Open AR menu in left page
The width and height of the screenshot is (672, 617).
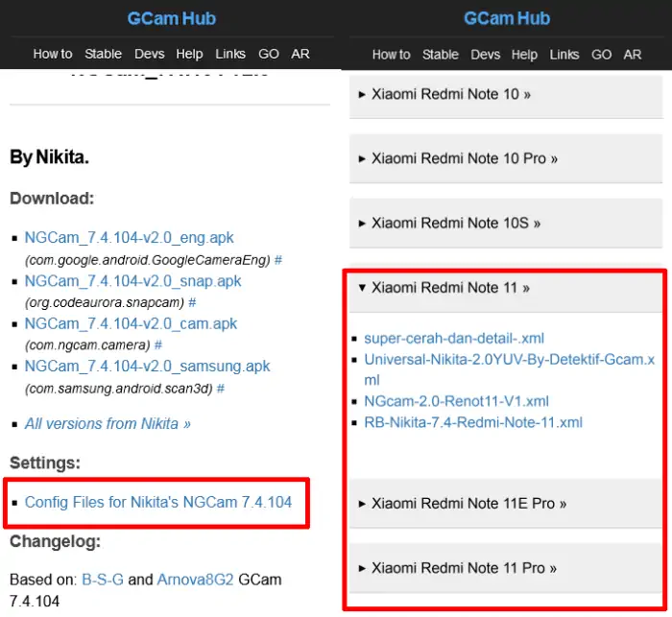click(300, 54)
